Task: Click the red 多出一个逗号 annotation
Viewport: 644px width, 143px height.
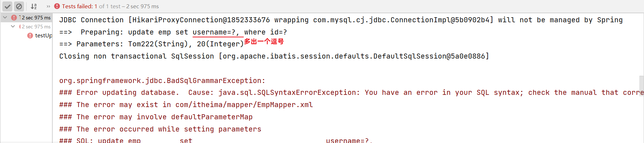Action: [264, 41]
